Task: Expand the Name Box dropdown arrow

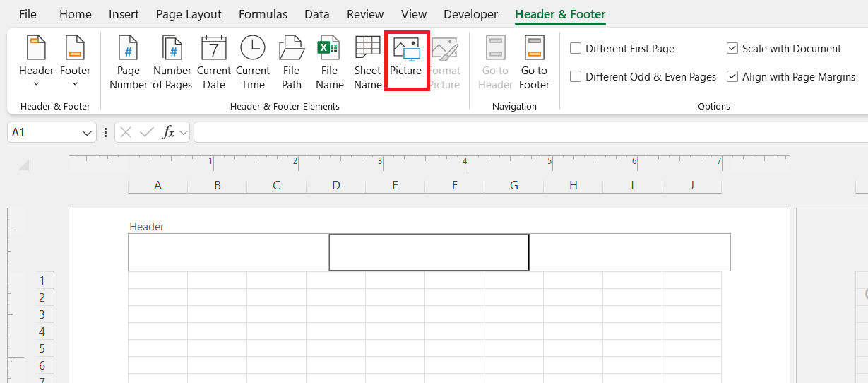Action: tap(87, 133)
